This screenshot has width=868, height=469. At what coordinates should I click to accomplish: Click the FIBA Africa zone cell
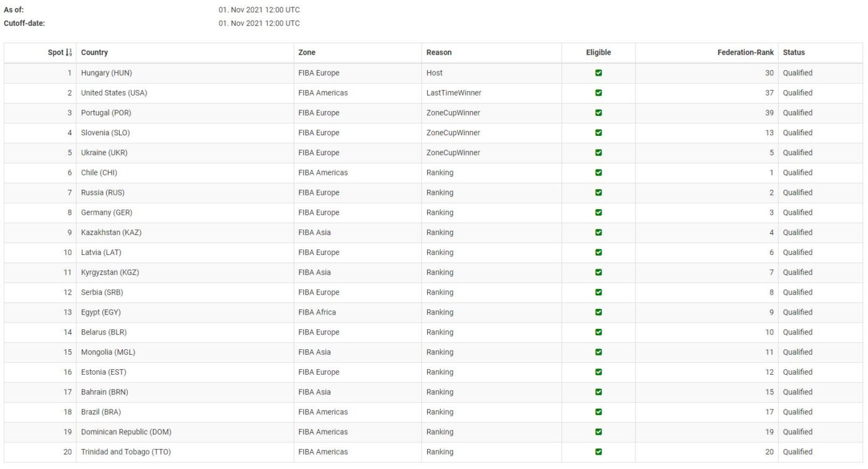coord(317,312)
